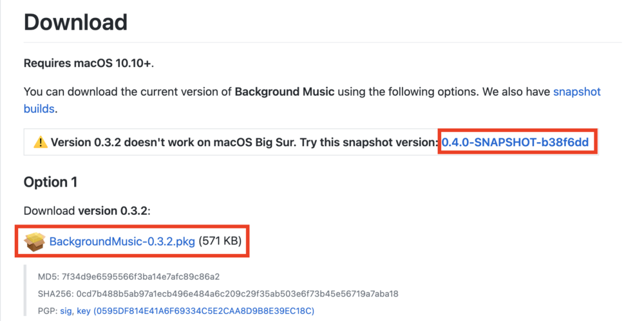The image size is (644, 321).
Task: Open the PGP 'sig' link
Action: tap(67, 311)
